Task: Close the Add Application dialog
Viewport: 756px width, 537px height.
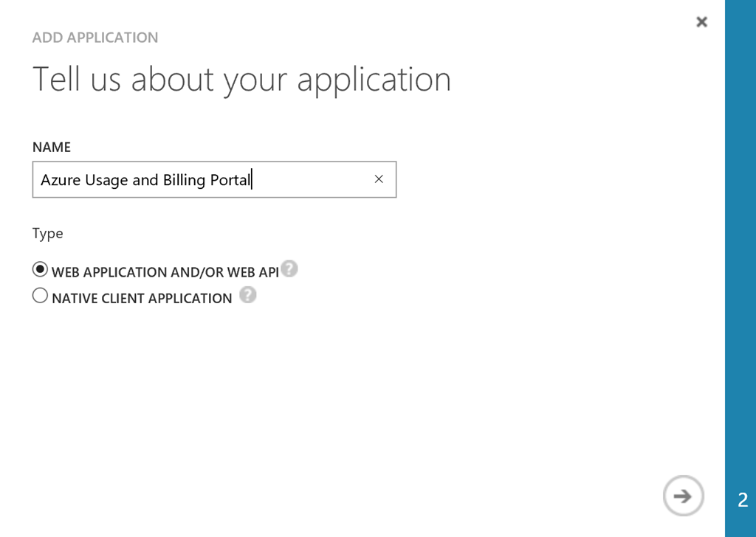Action: coord(701,22)
